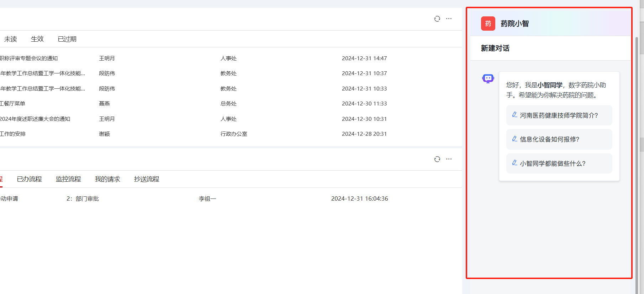The width and height of the screenshot is (644, 294).
Task: Click the chatbot robot avatar icon
Action: pos(488,78)
